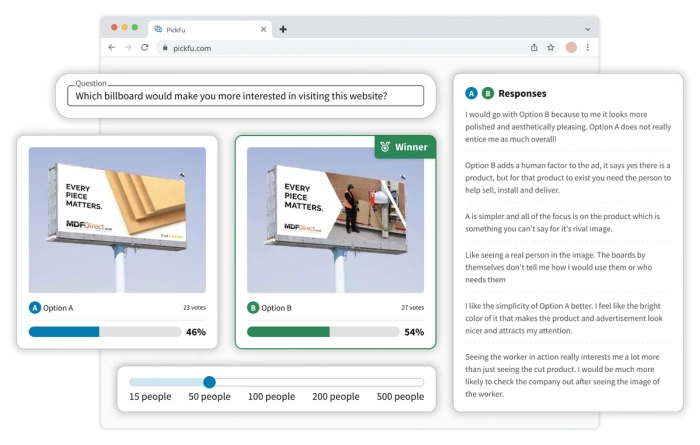Viewport: 700px width, 445px height.
Task: Reload the page with the refresh icon
Action: pos(145,47)
